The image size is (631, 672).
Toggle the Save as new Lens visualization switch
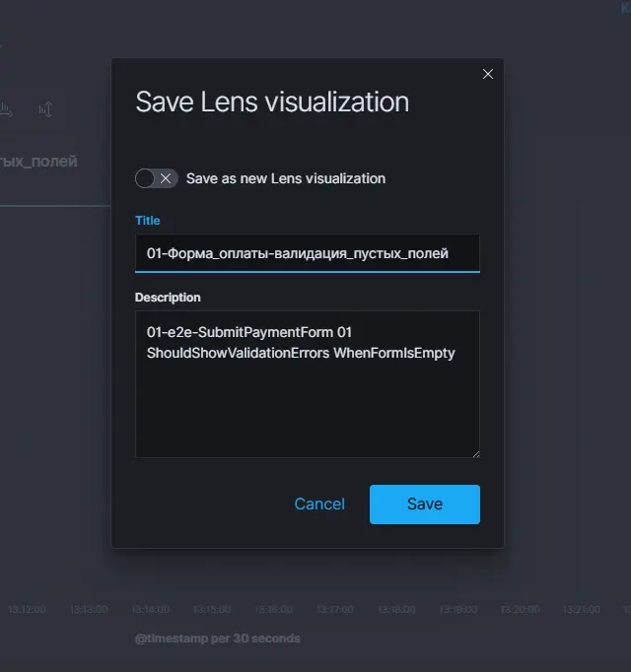click(x=156, y=178)
